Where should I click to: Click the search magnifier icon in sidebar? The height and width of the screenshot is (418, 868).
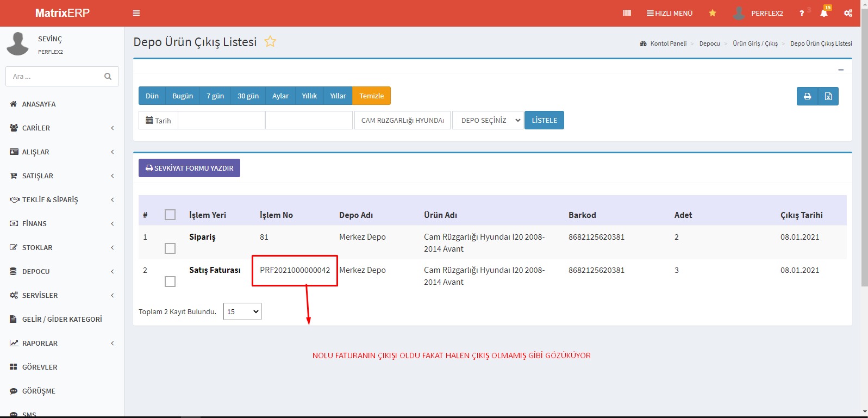108,77
